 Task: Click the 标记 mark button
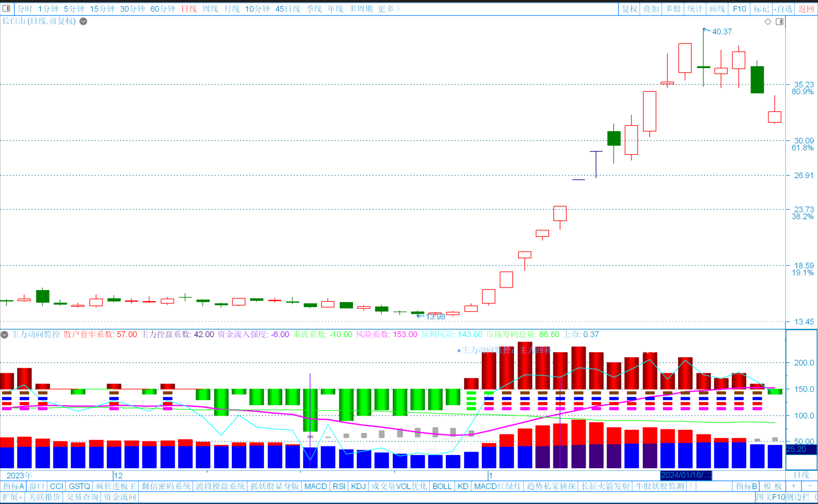point(761,9)
